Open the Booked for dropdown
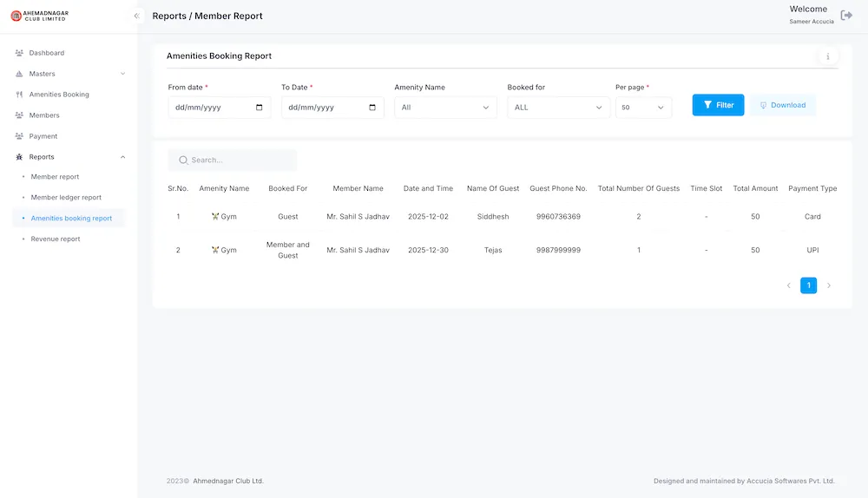The height and width of the screenshot is (498, 868). 558,108
